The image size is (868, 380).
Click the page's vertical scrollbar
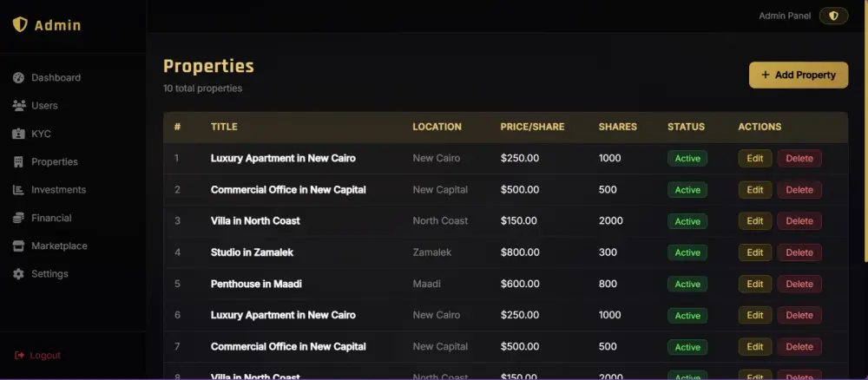pos(865,130)
